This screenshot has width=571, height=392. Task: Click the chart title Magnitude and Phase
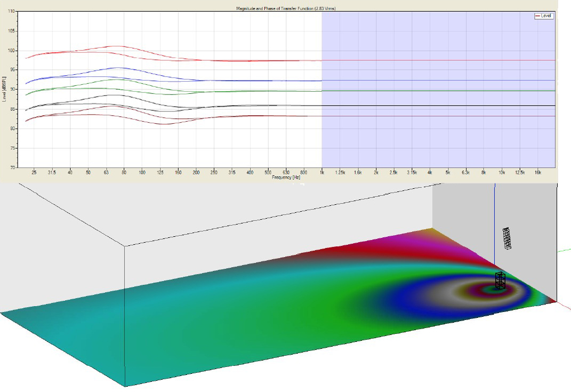pos(286,9)
